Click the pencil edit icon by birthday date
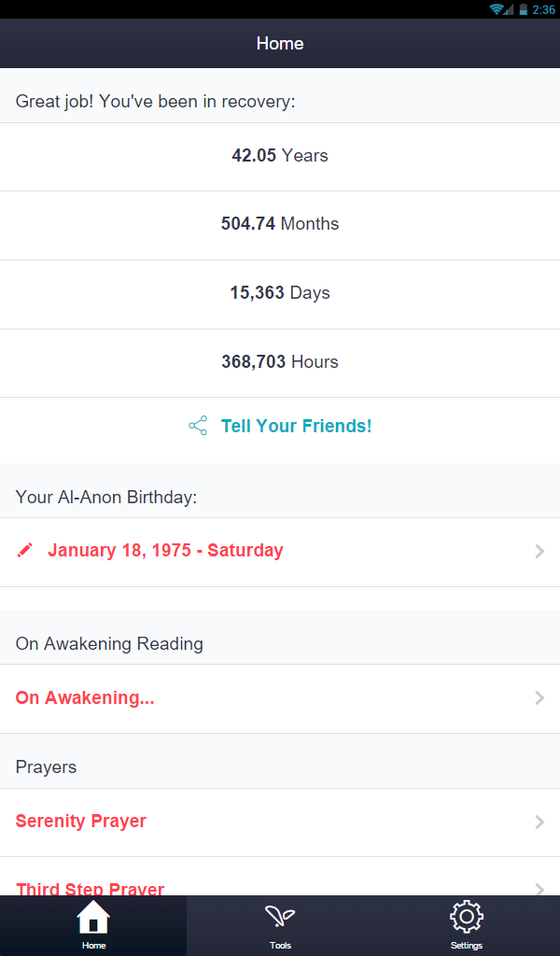The image size is (560, 956). 25,550
